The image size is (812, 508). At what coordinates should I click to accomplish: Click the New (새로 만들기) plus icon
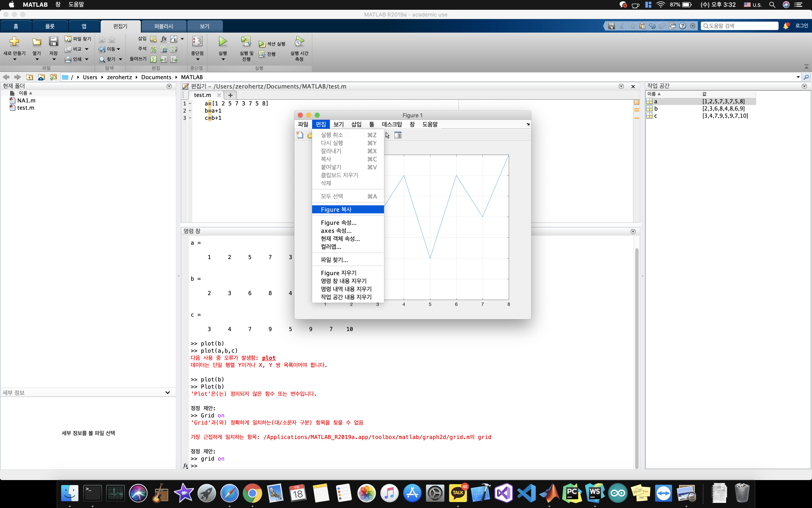(x=14, y=41)
